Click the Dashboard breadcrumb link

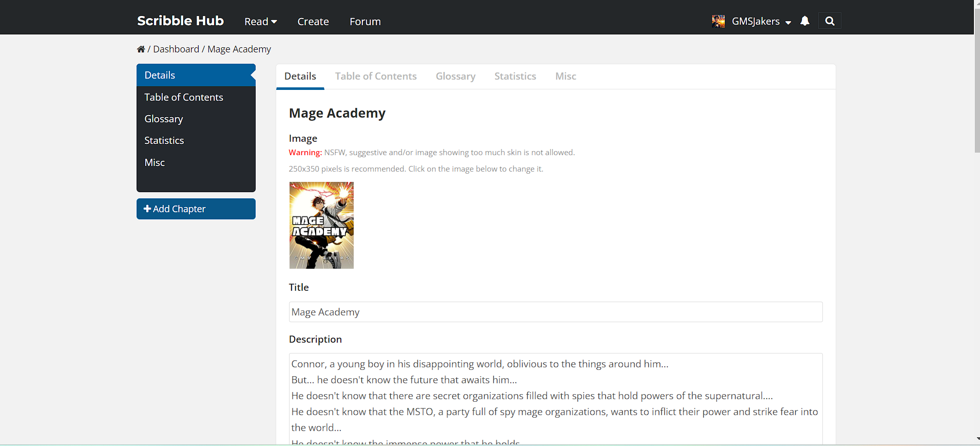click(176, 49)
